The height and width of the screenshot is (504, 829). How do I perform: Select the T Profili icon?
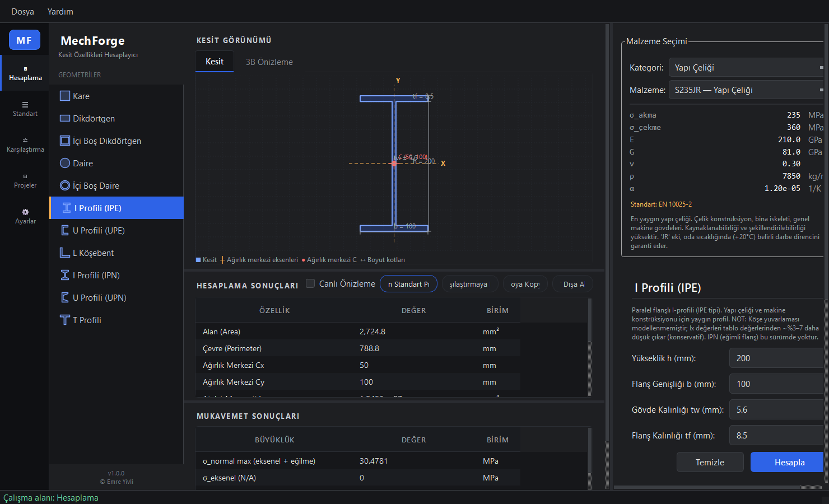click(x=65, y=320)
